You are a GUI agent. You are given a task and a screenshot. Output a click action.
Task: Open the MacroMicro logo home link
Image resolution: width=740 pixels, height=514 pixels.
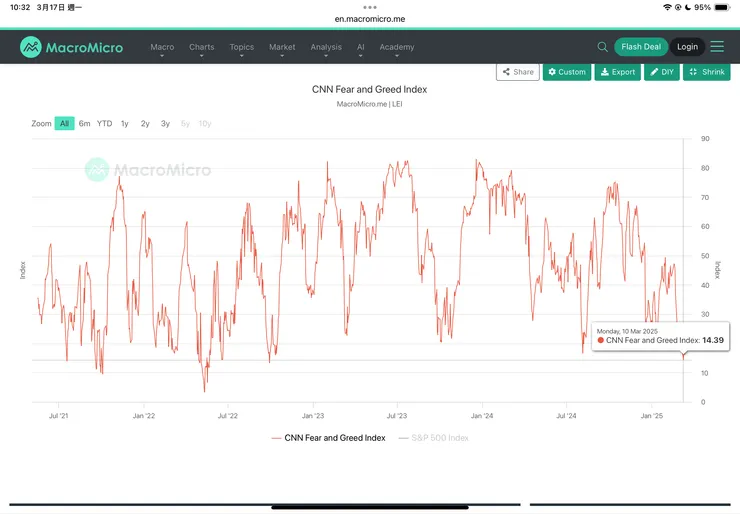coord(71,47)
